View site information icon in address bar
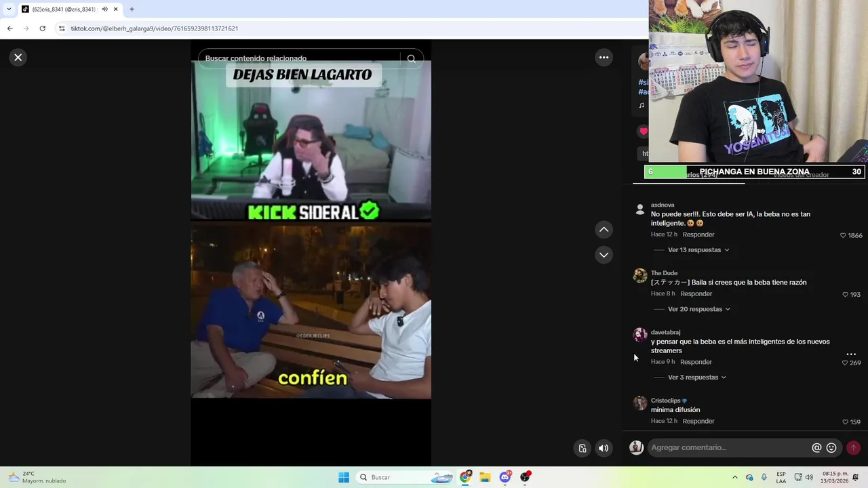Viewport: 868px width, 488px height. tap(62, 28)
